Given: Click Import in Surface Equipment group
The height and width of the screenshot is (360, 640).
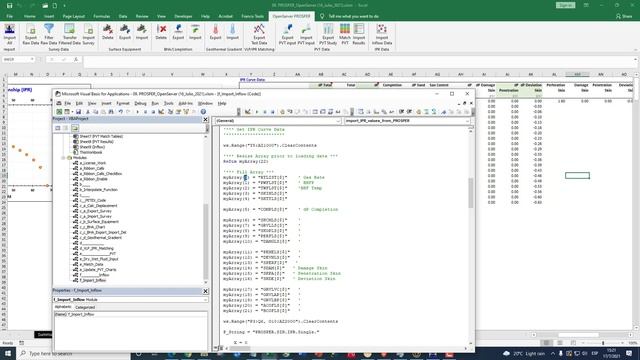Looking at the screenshot, I should pyautogui.click(x=142, y=32).
